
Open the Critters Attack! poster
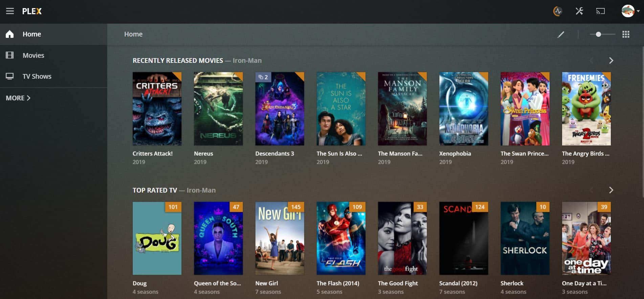click(157, 109)
